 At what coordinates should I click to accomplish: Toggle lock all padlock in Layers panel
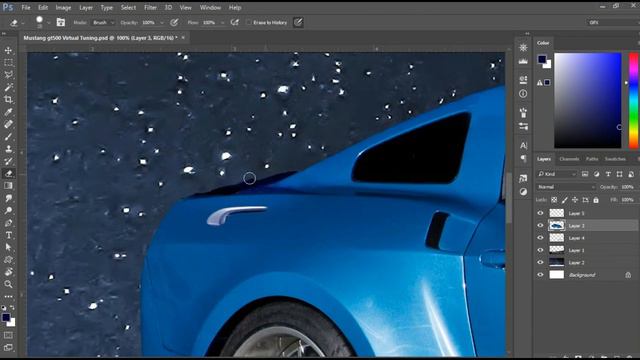(596, 200)
